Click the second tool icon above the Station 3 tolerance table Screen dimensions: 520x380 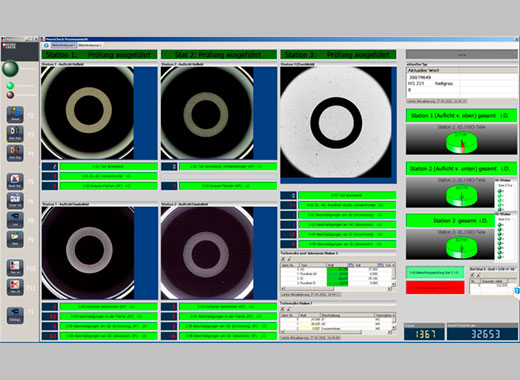pyautogui.click(x=289, y=259)
